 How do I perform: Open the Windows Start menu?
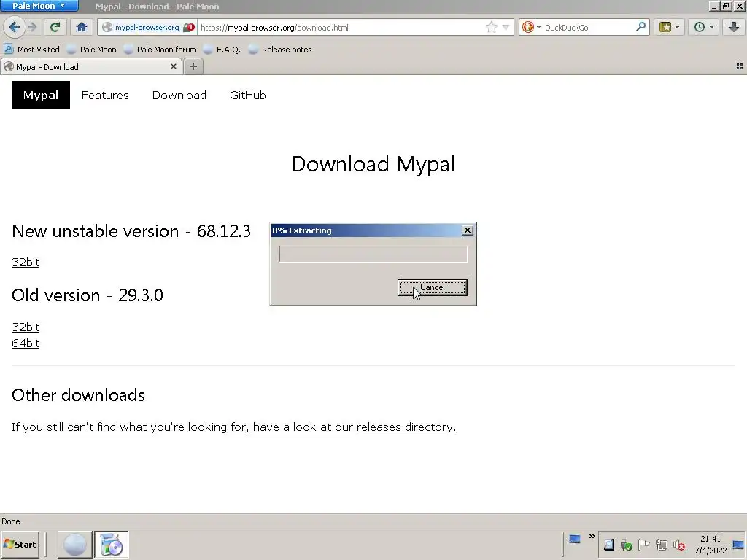coord(20,544)
